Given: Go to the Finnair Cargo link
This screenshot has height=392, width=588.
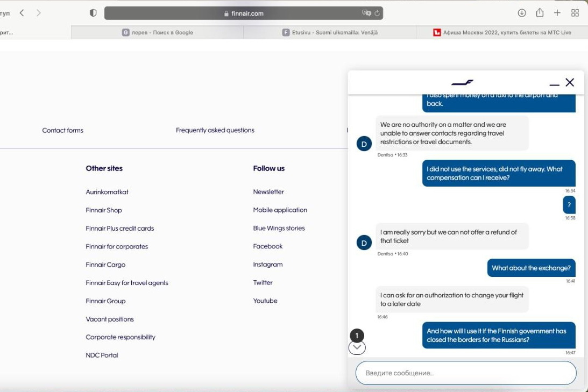Looking at the screenshot, I should pyautogui.click(x=105, y=265).
